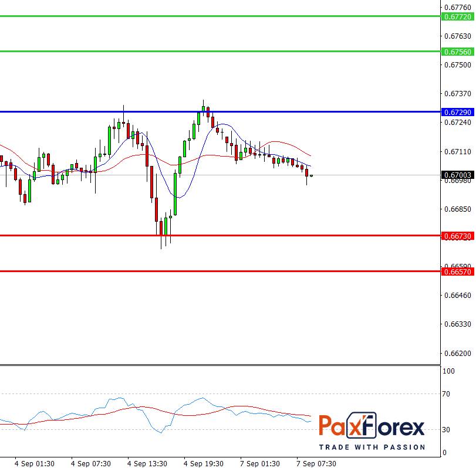Select the oscillator 100 scale label

click(x=449, y=371)
